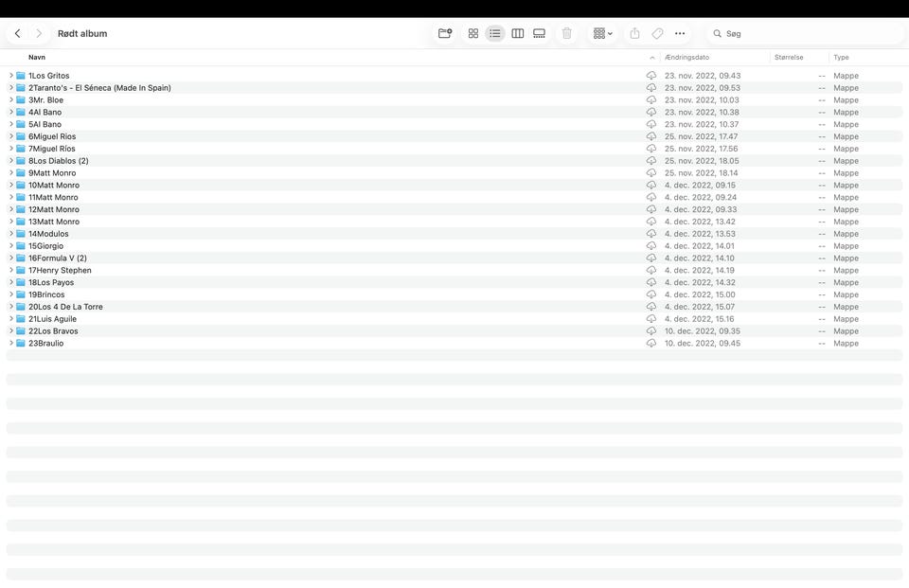Screen dimensions: 909x588
Task: Download 19Brincos via cloud icon
Action: click(651, 294)
